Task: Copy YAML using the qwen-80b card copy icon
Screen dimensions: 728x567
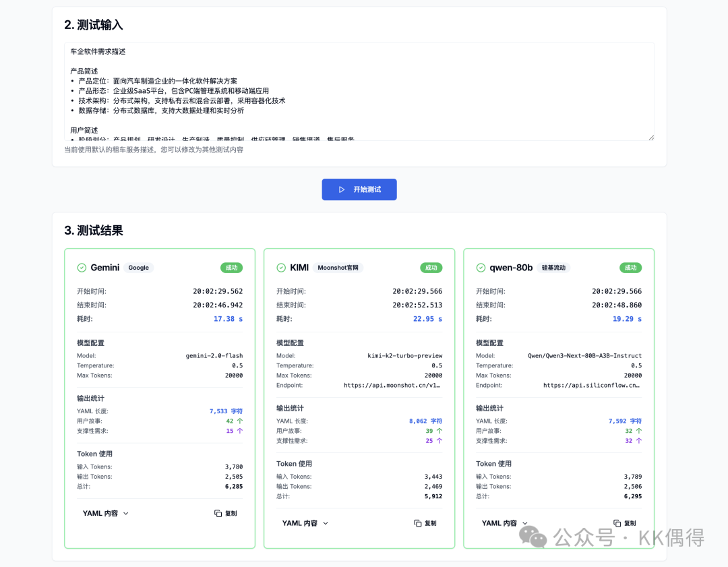Action: click(617, 523)
